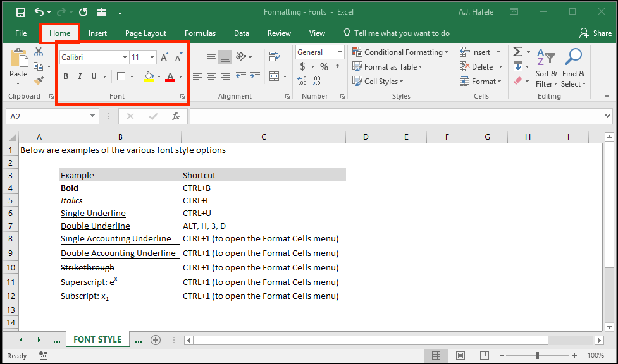618x364 pixels.
Task: Toggle Align Right for text
Action: click(x=225, y=76)
